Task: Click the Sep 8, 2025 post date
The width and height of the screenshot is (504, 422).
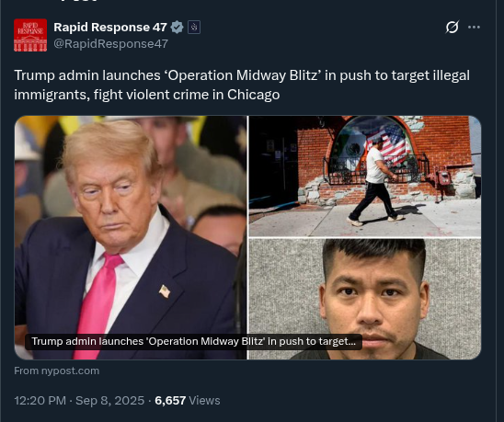Action: 110,401
